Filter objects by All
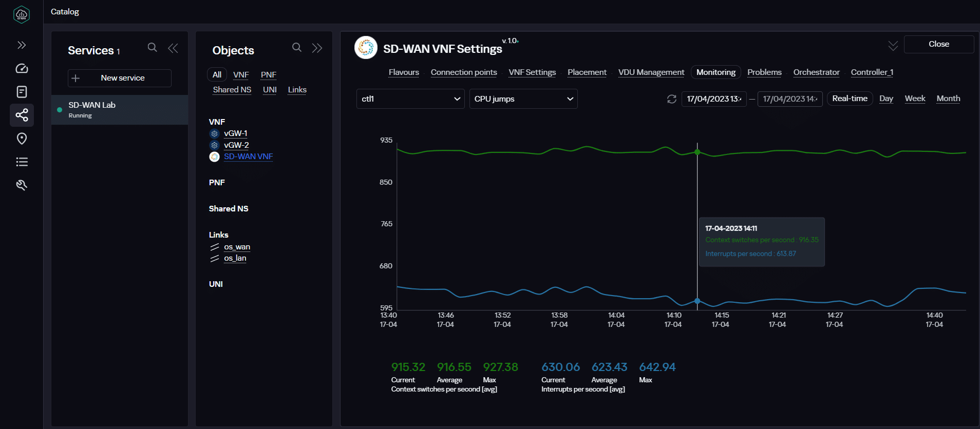Screen dimensions: 980x429 [217, 75]
